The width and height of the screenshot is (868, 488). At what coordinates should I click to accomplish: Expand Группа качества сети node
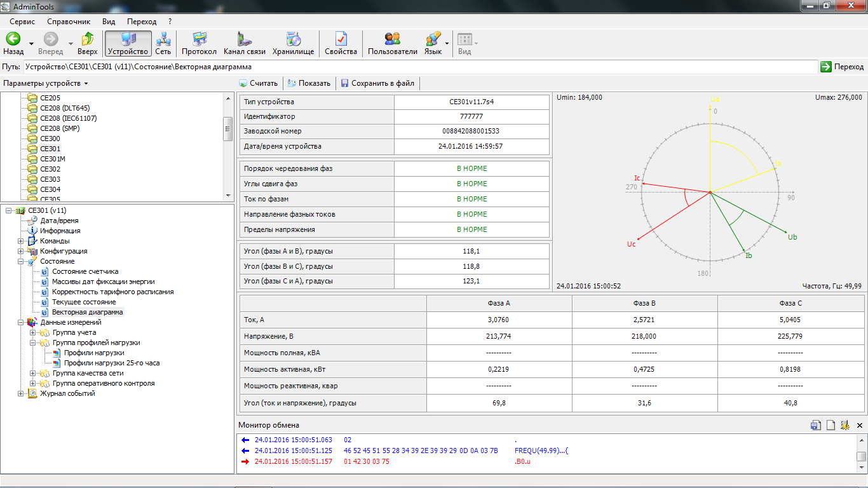click(x=33, y=373)
